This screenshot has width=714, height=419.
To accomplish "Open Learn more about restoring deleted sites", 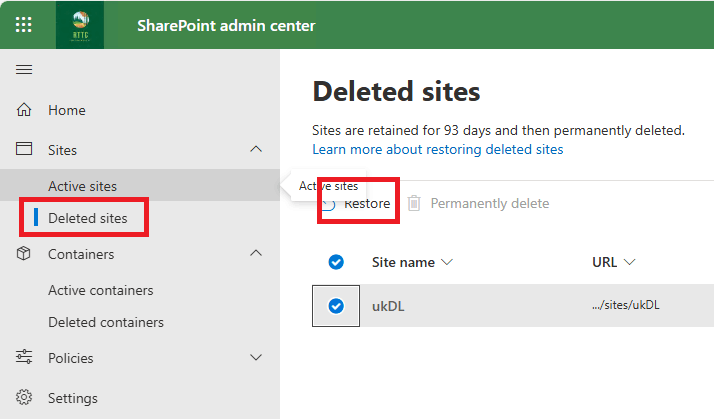I will 438,149.
